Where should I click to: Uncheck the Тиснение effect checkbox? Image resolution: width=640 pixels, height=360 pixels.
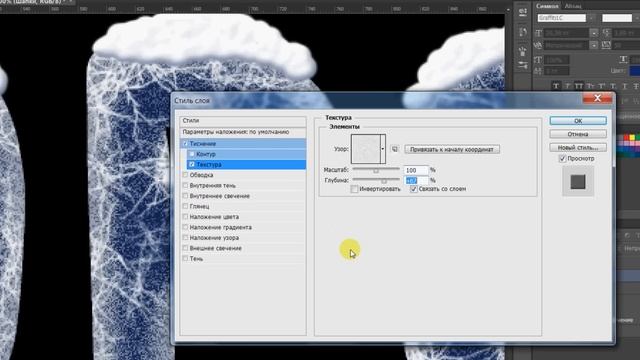point(185,144)
